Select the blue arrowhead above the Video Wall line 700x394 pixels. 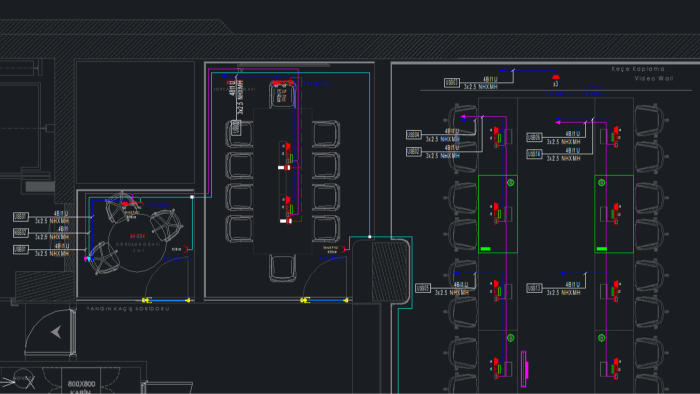tap(502, 71)
